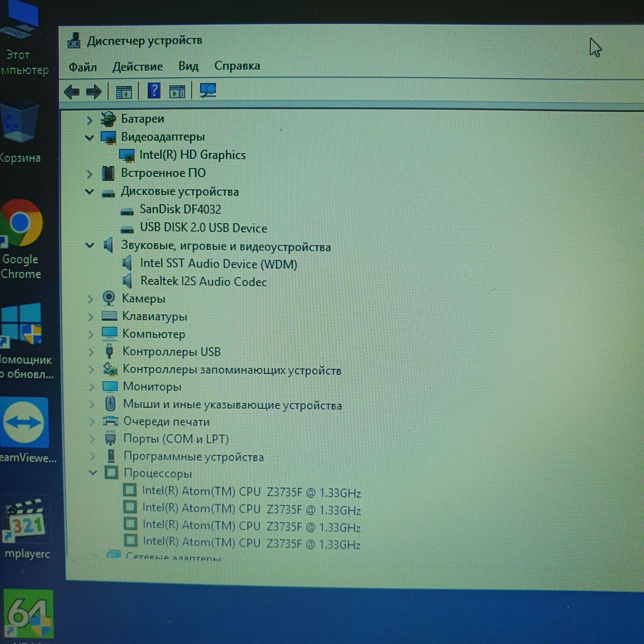The image size is (644, 644).
Task: Select the first Intel Atom Z3735F processor
Action: click(251, 492)
